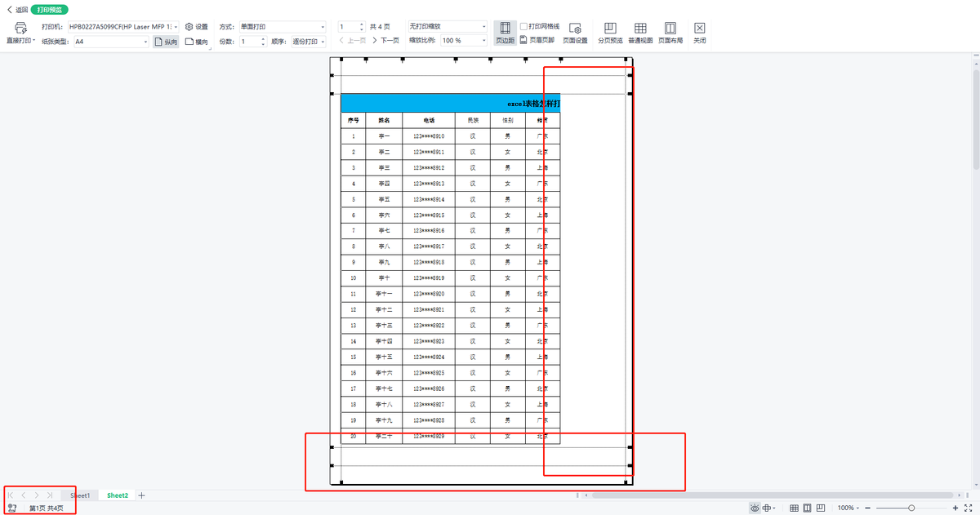Click the 姓名 column header cell
The height and width of the screenshot is (515, 980).
coord(384,120)
